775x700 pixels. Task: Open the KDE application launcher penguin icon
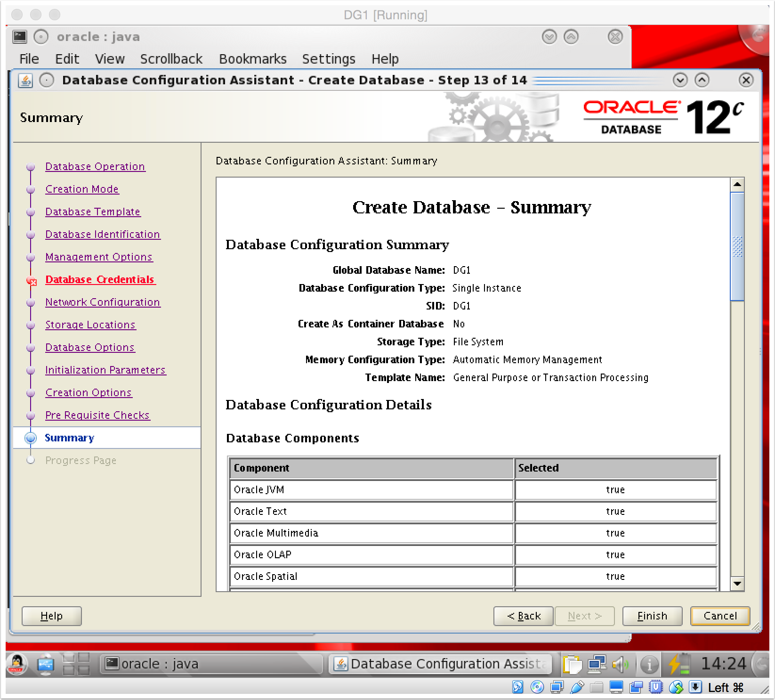pos(17,664)
